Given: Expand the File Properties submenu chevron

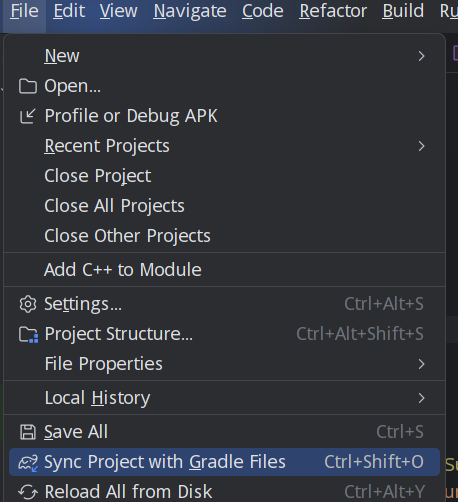Looking at the screenshot, I should (x=421, y=364).
